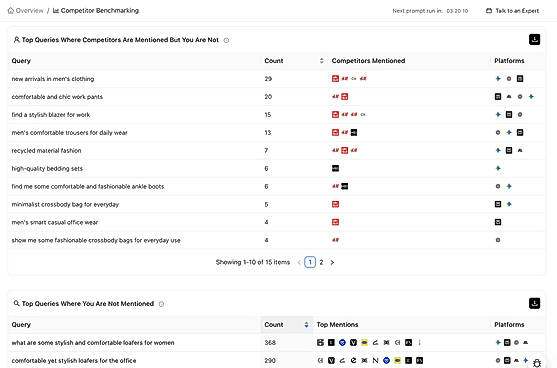Click the Competitors Mentioned column header
This screenshot has height=368, width=557.
point(368,61)
